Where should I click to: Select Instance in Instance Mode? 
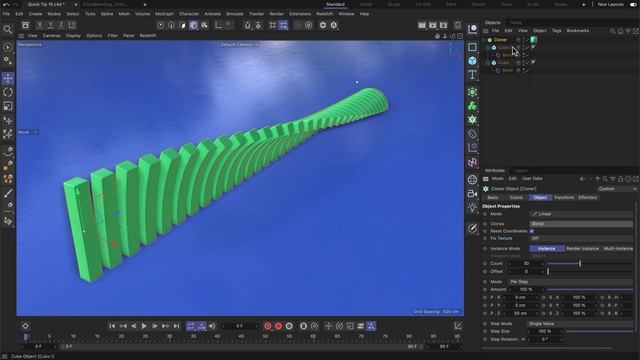click(547, 249)
